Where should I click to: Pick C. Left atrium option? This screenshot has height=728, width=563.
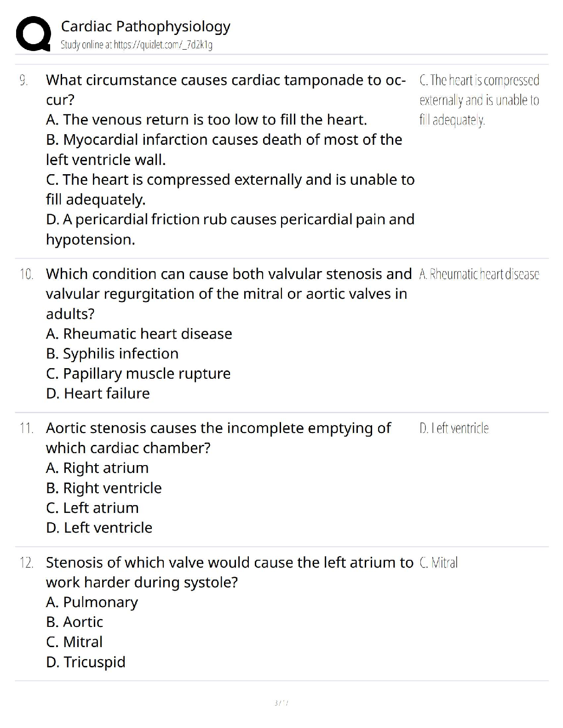(92, 508)
